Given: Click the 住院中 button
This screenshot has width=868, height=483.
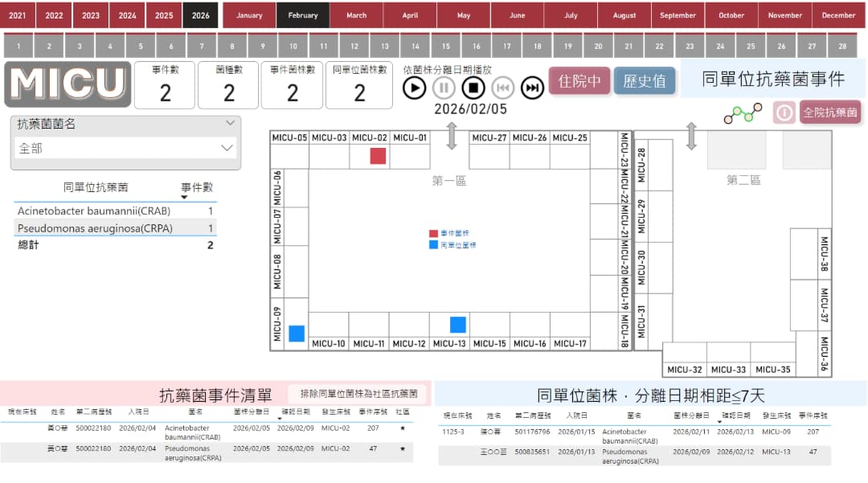Looking at the screenshot, I should click(x=579, y=81).
